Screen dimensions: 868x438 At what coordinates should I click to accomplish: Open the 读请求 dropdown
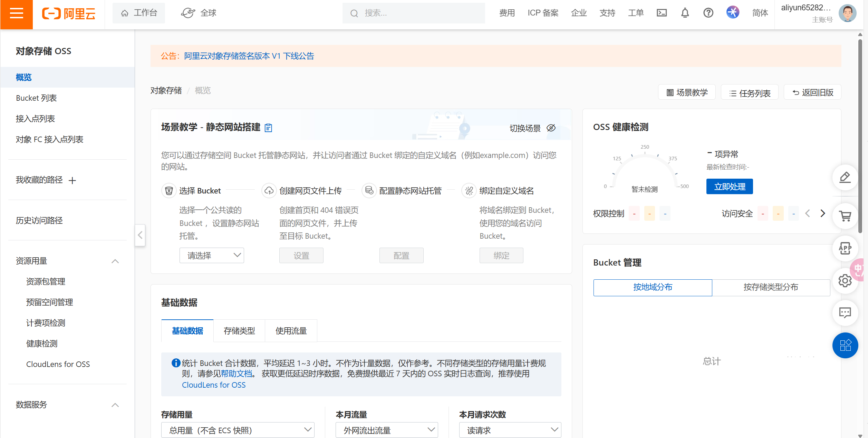510,430
